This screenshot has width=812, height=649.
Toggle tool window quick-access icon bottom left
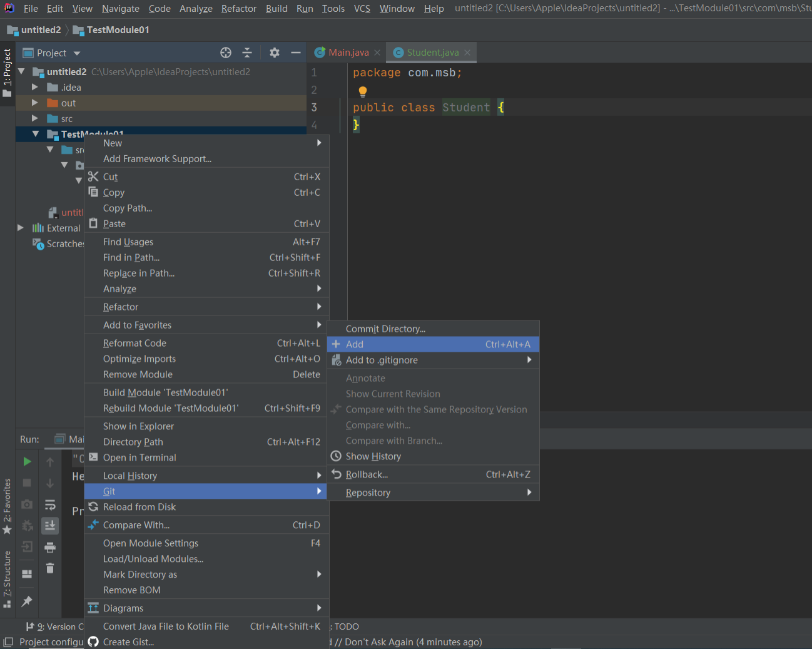8,642
